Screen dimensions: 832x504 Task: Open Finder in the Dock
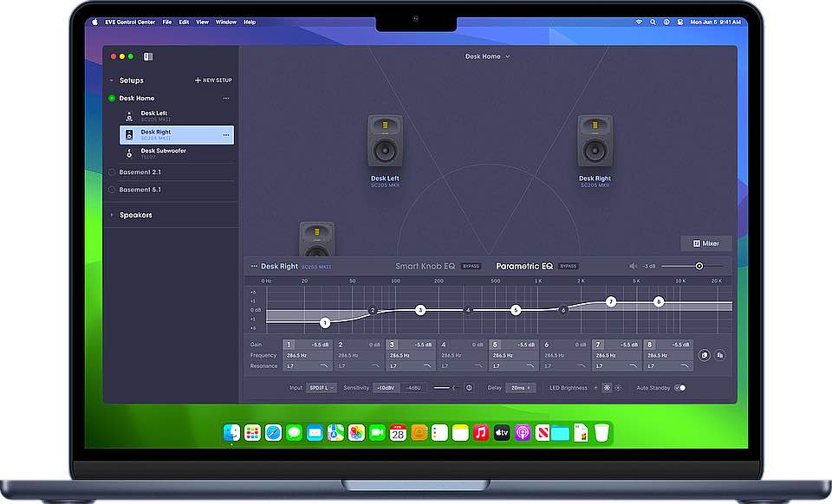[232, 432]
